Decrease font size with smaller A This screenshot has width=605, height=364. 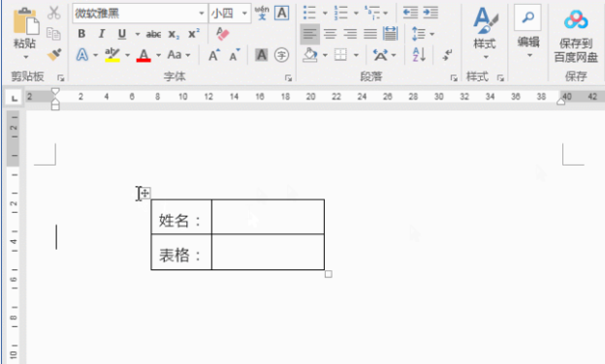(234, 56)
